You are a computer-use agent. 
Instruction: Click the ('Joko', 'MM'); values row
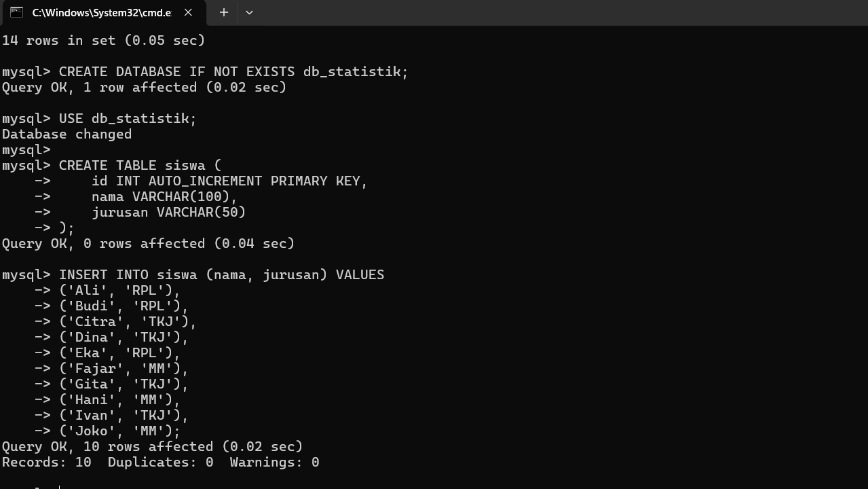(x=119, y=431)
